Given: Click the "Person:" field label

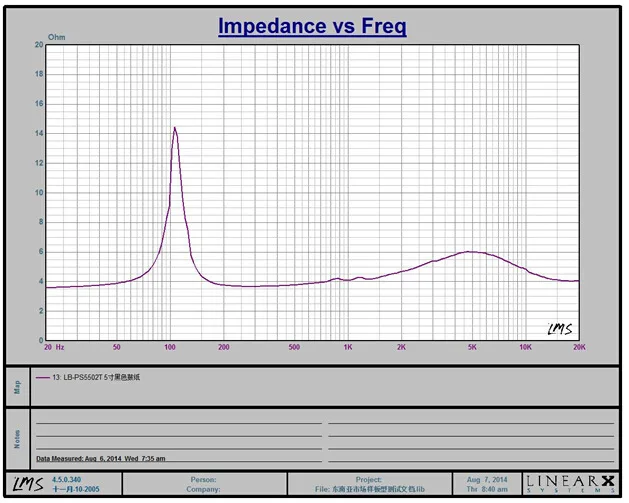Looking at the screenshot, I should point(203,480).
